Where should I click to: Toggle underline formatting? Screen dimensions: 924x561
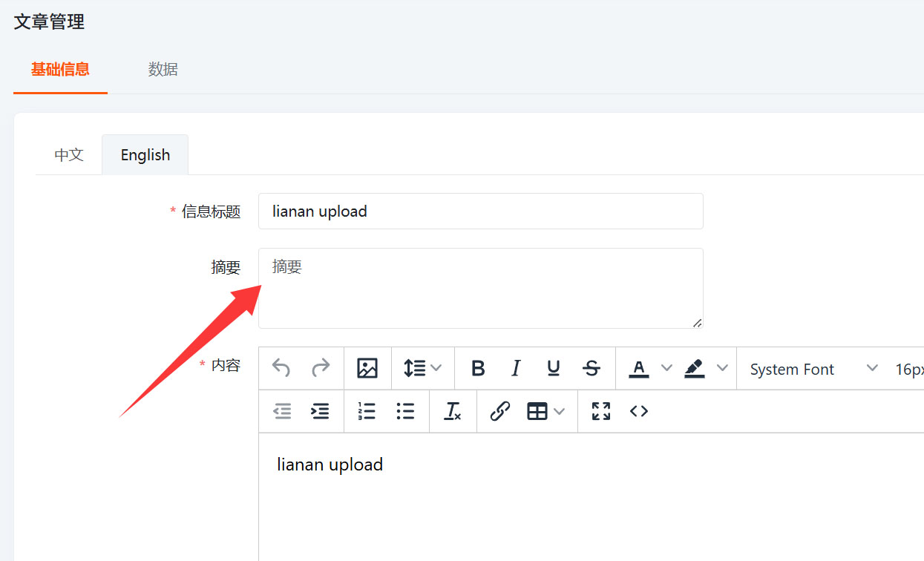pyautogui.click(x=554, y=368)
